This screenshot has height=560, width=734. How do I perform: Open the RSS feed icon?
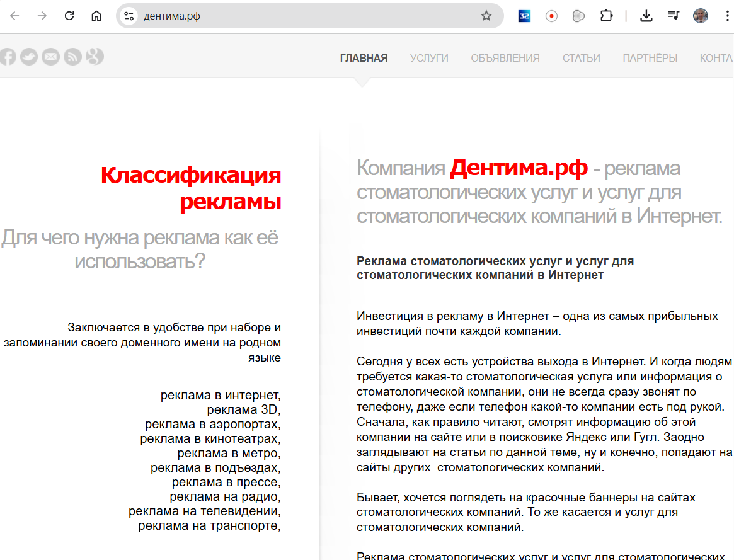(x=72, y=57)
